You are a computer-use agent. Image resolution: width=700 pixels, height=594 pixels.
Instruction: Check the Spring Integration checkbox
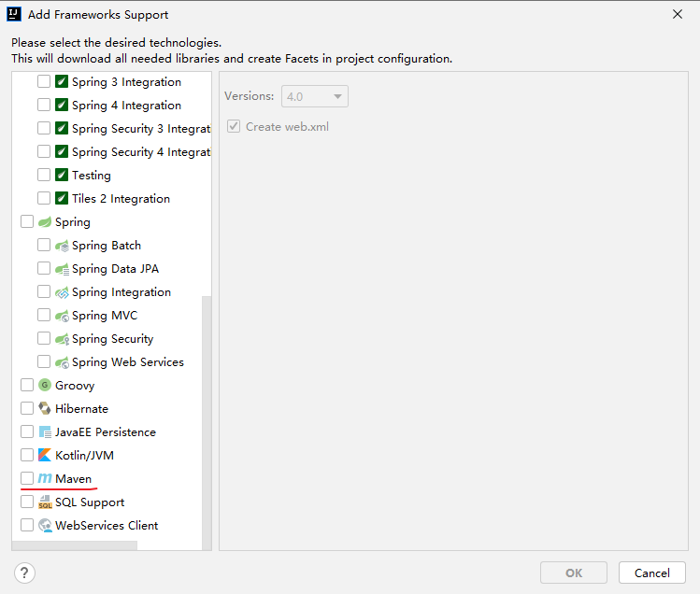point(44,292)
